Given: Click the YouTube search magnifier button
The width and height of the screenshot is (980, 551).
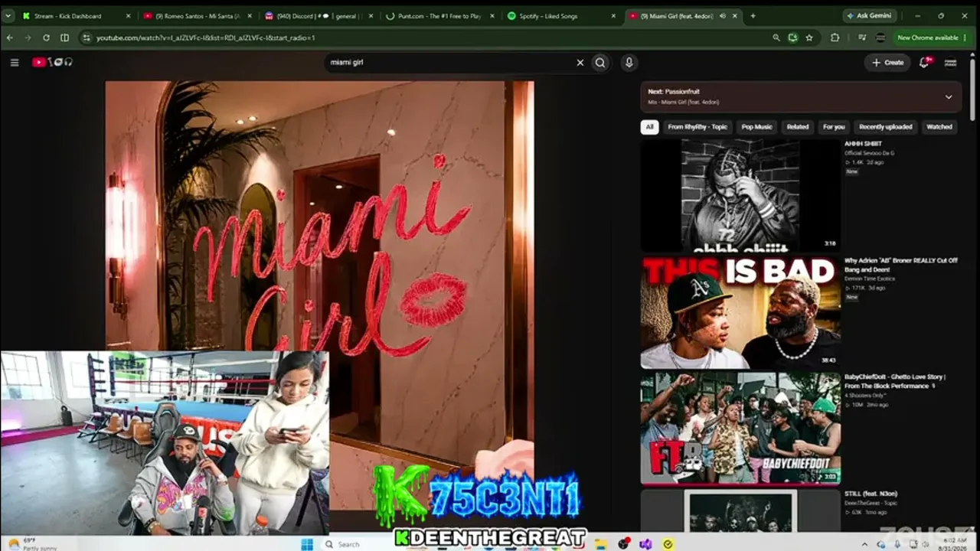Looking at the screenshot, I should coord(600,63).
